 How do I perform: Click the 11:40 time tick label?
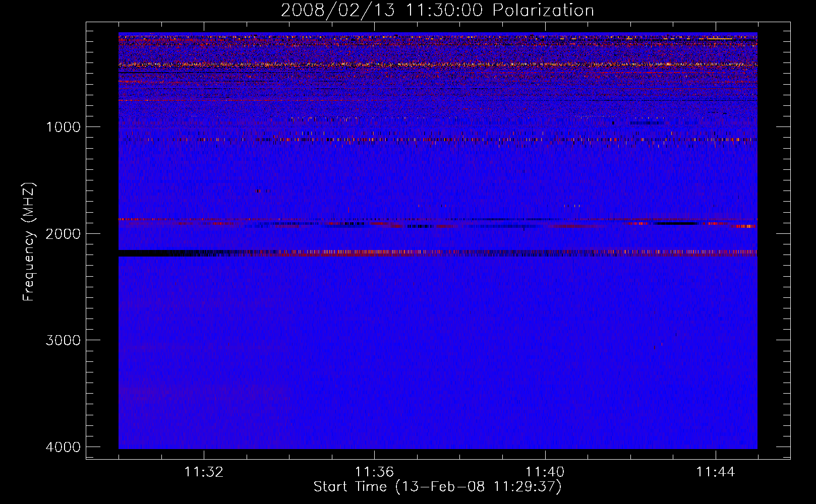point(545,472)
